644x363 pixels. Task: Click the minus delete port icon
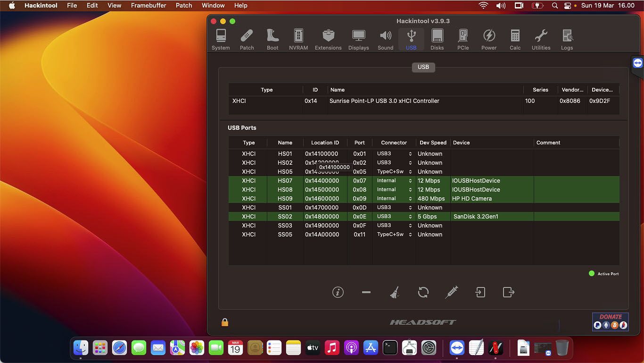click(x=366, y=292)
